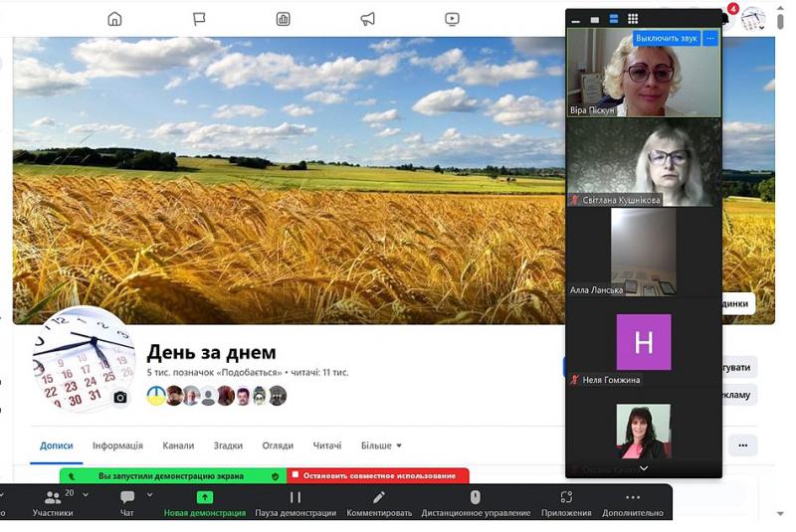Switch video panel to single-speaker view
This screenshot has height=532, width=796.
click(595, 19)
